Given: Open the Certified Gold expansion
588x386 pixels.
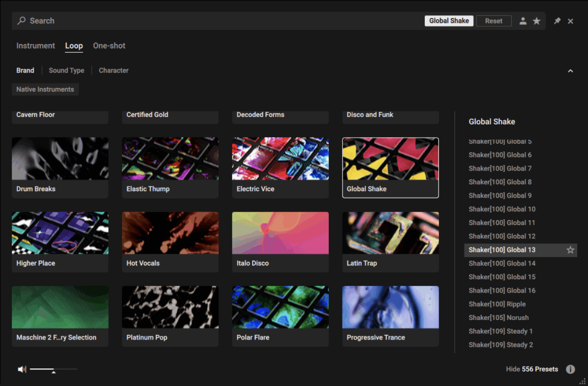Looking at the screenshot, I should coord(170,117).
